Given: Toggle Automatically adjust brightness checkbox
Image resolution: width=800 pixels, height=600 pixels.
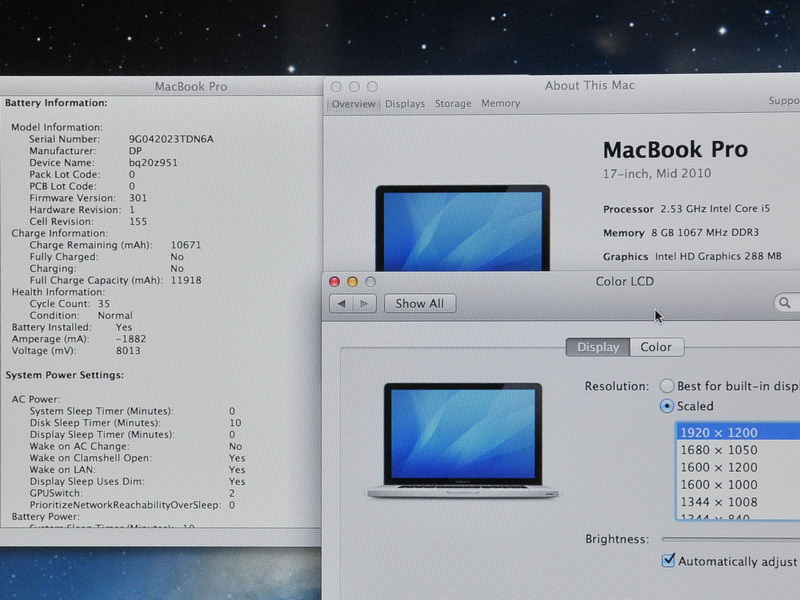Looking at the screenshot, I should click(668, 561).
